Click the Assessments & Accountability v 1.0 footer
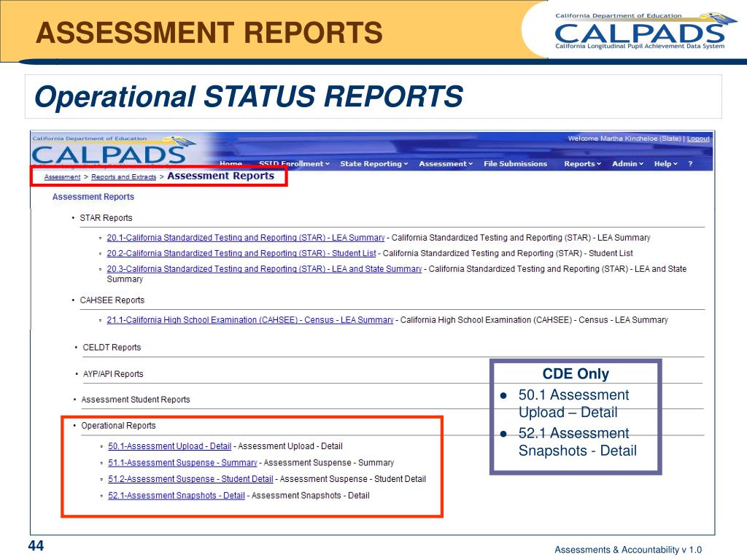747x560 pixels. pos(628,550)
